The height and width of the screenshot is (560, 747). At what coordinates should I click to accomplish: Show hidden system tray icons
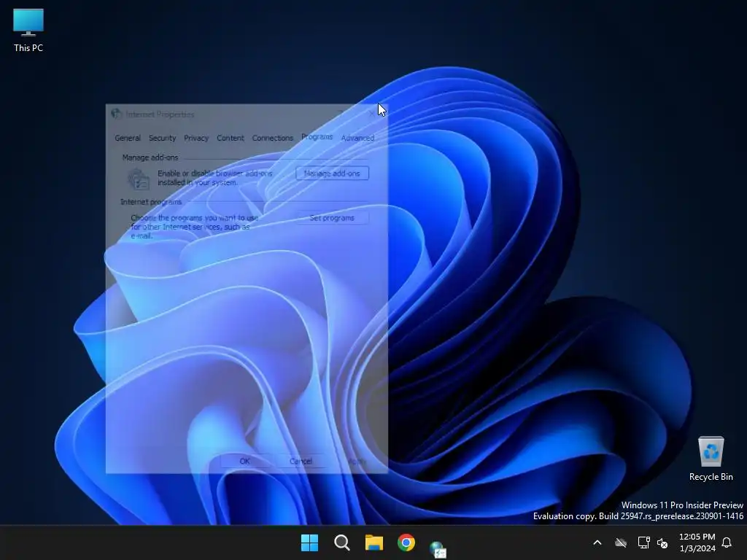point(597,542)
